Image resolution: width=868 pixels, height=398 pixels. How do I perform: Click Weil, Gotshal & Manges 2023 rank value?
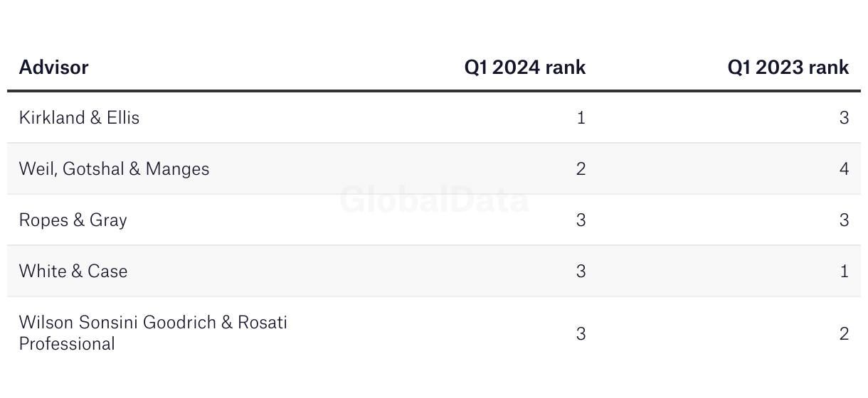click(844, 169)
